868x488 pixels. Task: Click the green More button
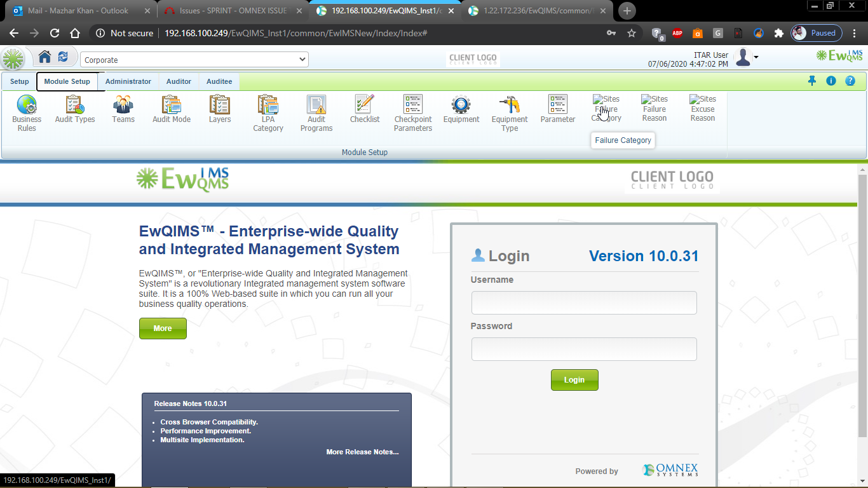click(163, 328)
